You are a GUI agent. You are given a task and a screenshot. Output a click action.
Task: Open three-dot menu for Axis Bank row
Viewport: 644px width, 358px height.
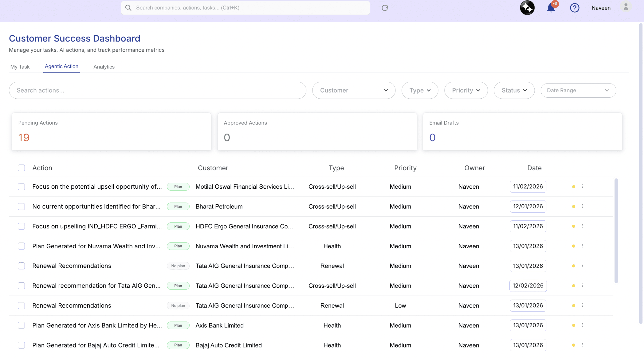pos(582,325)
